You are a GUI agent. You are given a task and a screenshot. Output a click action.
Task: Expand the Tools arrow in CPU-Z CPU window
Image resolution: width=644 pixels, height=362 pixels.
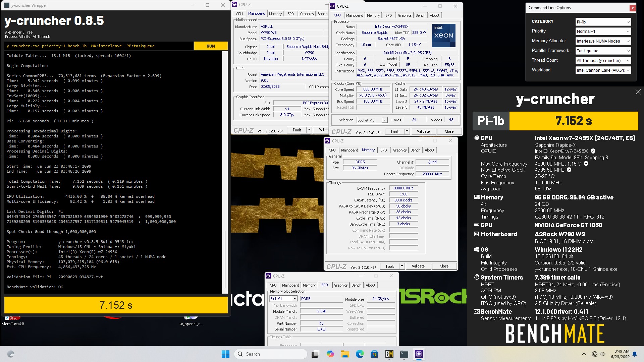point(407,131)
